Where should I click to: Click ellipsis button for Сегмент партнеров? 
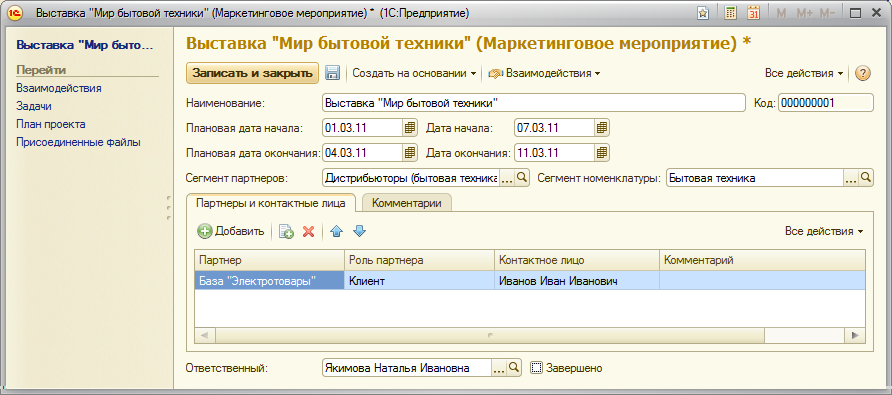pos(507,178)
